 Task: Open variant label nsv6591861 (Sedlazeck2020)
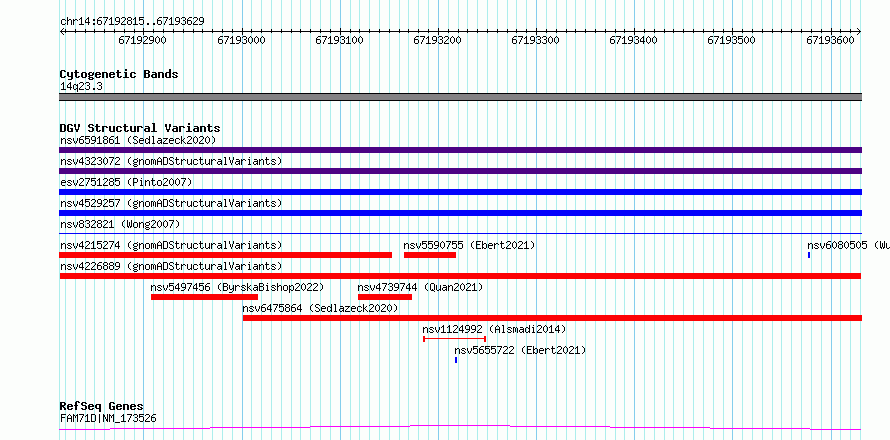click(x=138, y=140)
